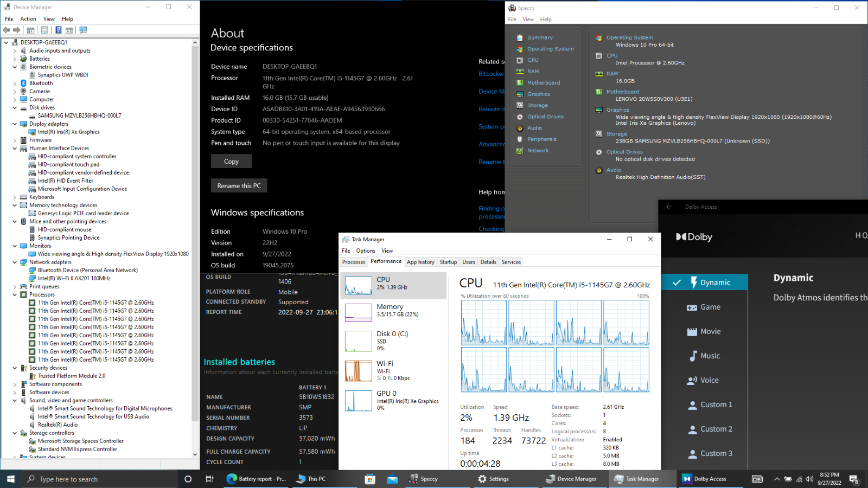The image size is (868, 488).
Task: Open the Windows Start menu
Action: tap(11, 479)
